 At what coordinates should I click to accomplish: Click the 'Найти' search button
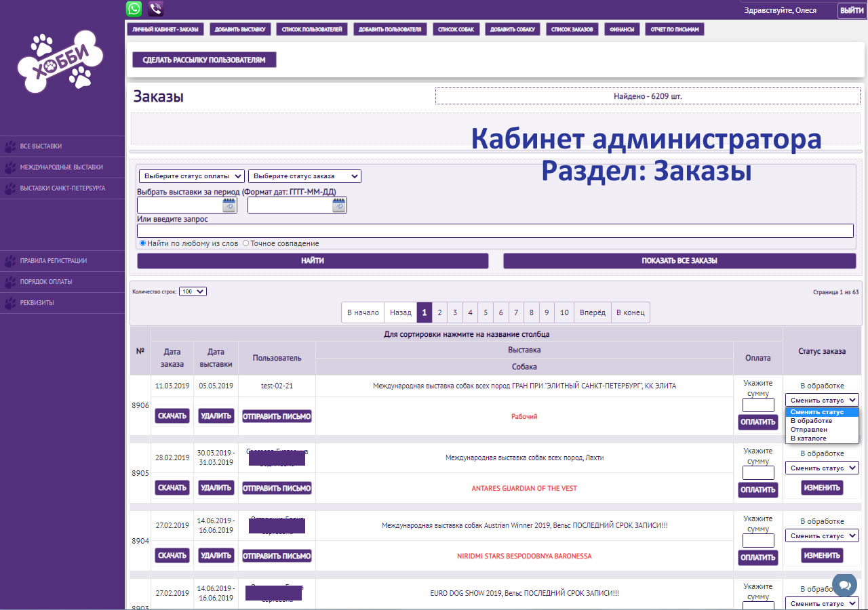point(313,261)
